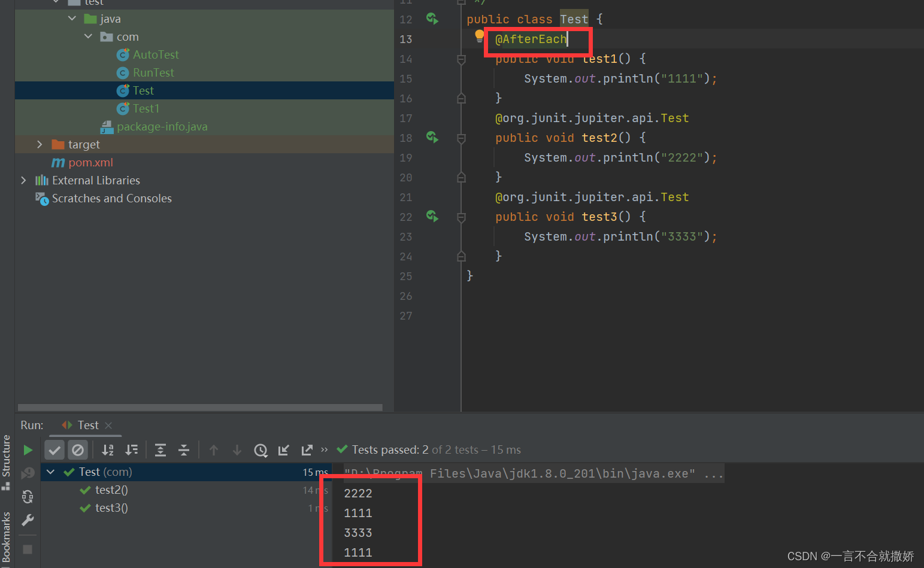This screenshot has width=924, height=568.
Task: Go to previous failed test arrow
Action: pos(214,449)
